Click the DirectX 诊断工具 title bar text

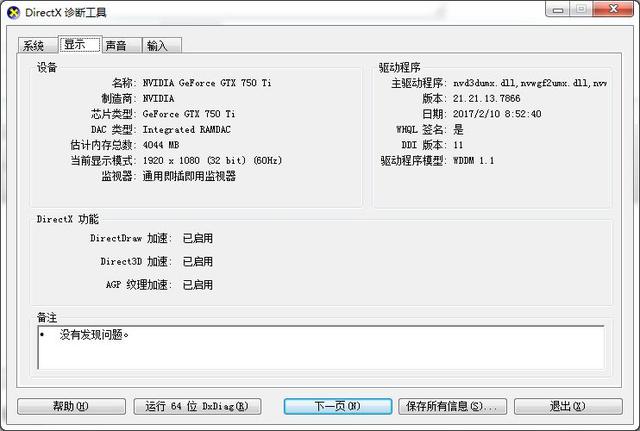66,13
